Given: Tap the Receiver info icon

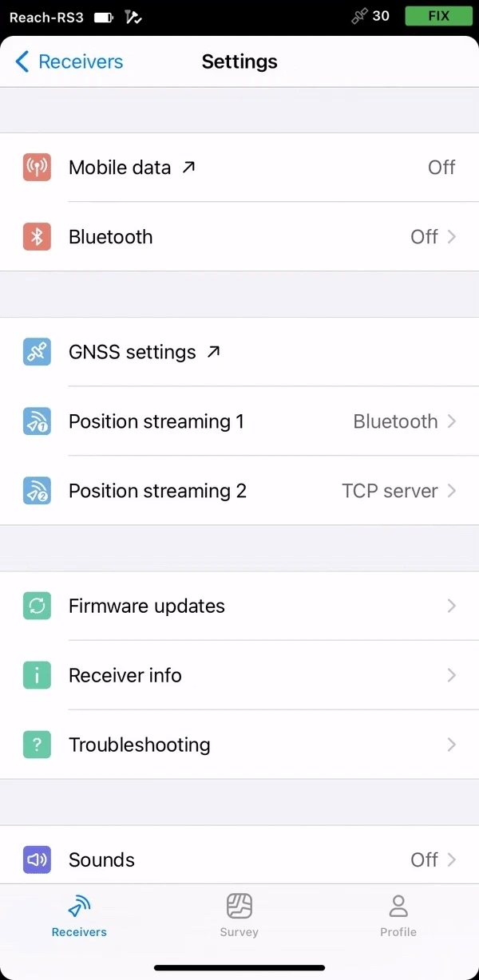Looking at the screenshot, I should tap(37, 676).
